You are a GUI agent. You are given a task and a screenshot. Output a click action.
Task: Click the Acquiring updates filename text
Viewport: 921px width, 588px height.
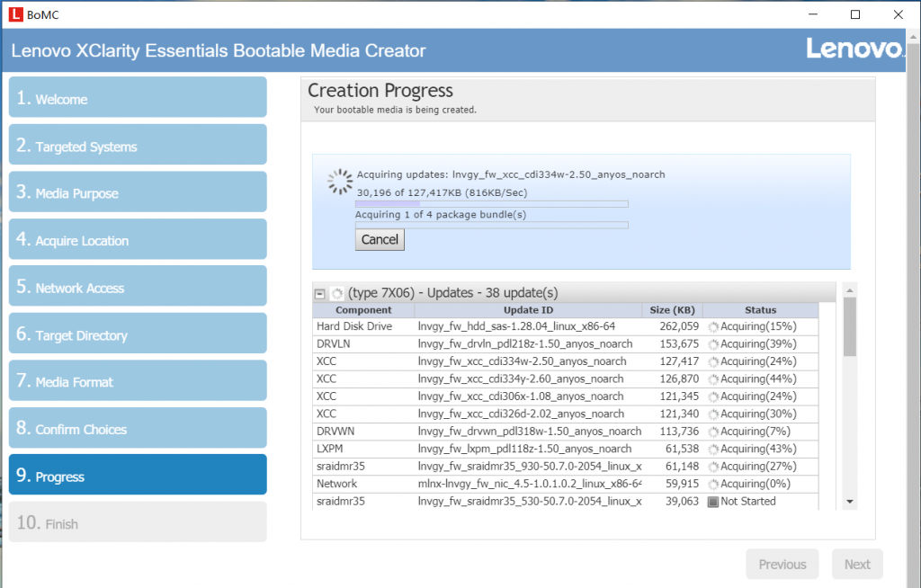511,174
